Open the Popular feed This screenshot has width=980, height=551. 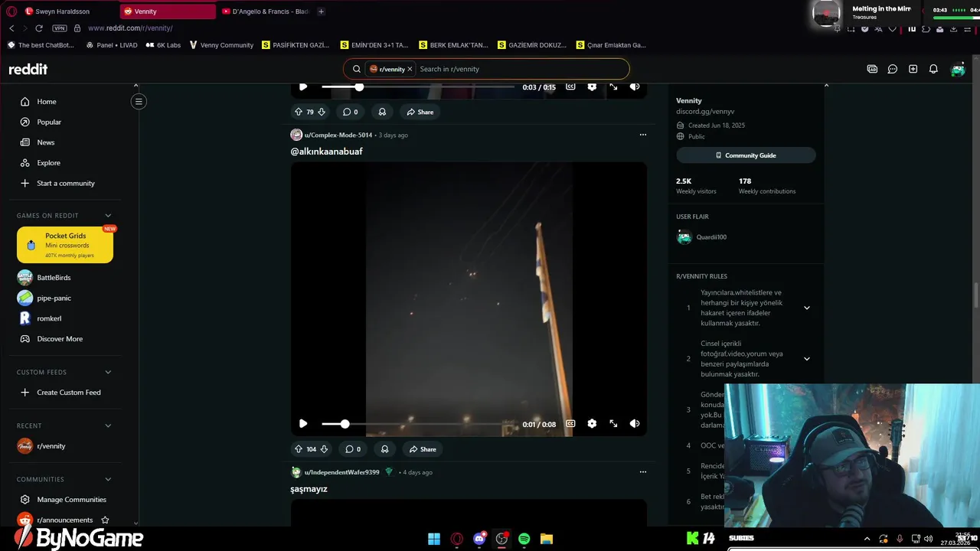pos(49,122)
